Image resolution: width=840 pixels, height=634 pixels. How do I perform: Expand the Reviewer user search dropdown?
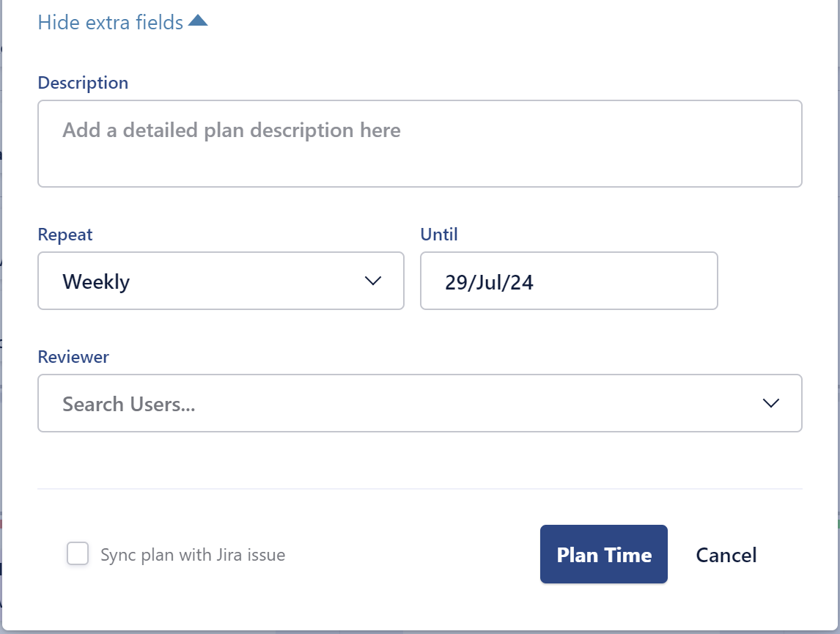pos(770,403)
